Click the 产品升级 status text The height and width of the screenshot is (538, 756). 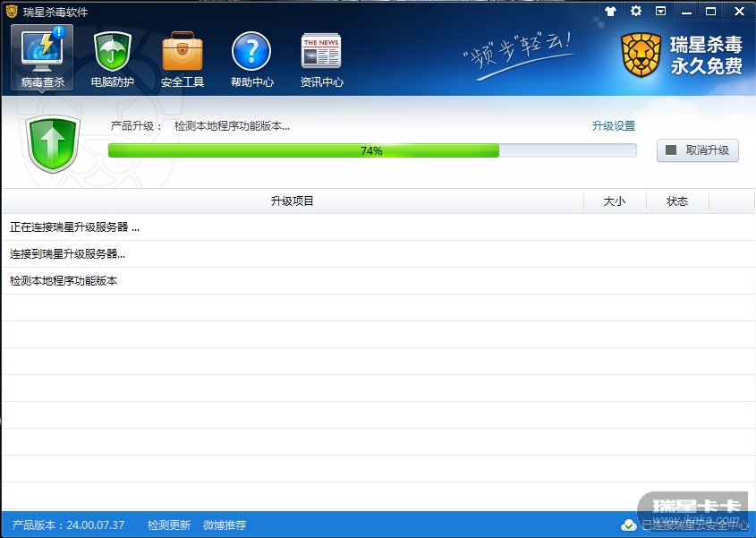pos(200,126)
